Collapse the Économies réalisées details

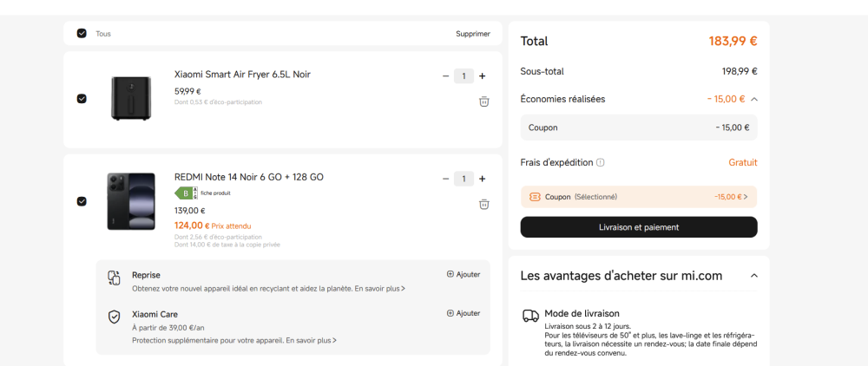753,99
